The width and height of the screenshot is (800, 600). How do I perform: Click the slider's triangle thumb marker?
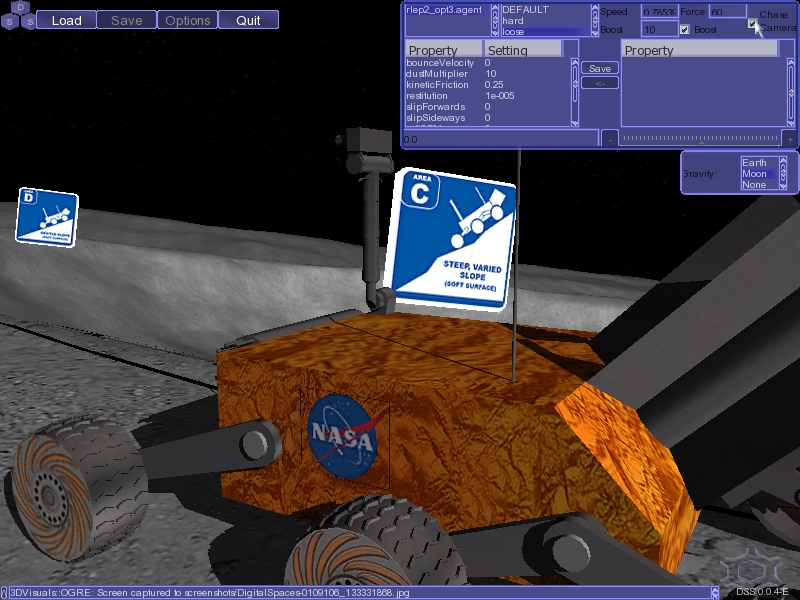tap(701, 144)
